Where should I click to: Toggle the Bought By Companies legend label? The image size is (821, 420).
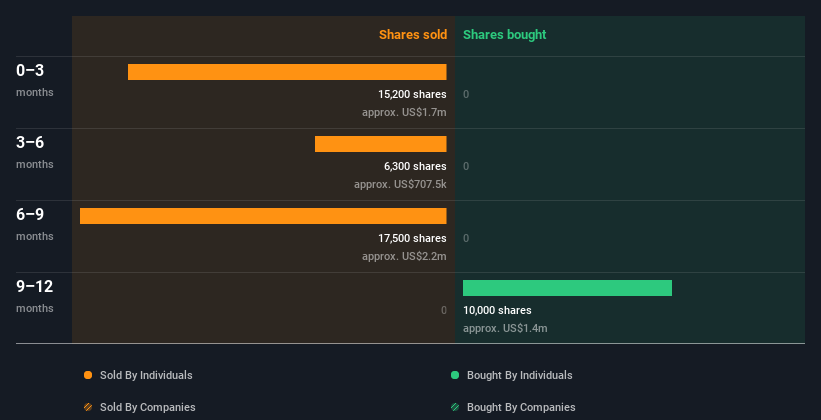pyautogui.click(x=521, y=407)
